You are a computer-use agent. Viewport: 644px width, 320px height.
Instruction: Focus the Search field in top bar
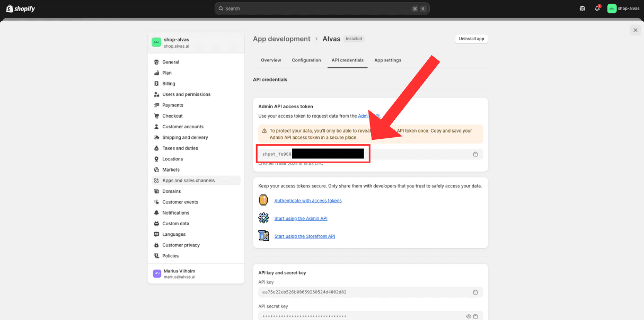pyautogui.click(x=322, y=8)
